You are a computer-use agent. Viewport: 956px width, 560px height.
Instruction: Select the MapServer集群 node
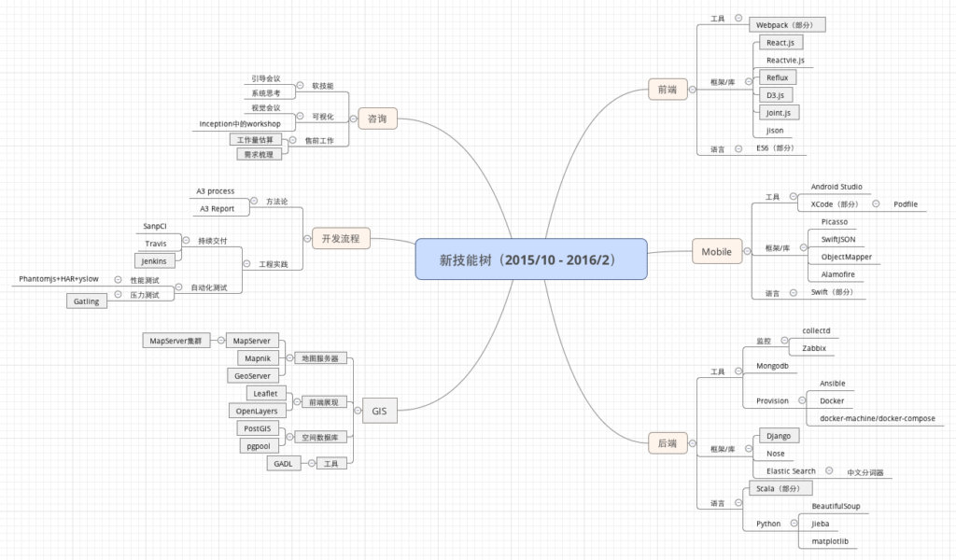[176, 341]
